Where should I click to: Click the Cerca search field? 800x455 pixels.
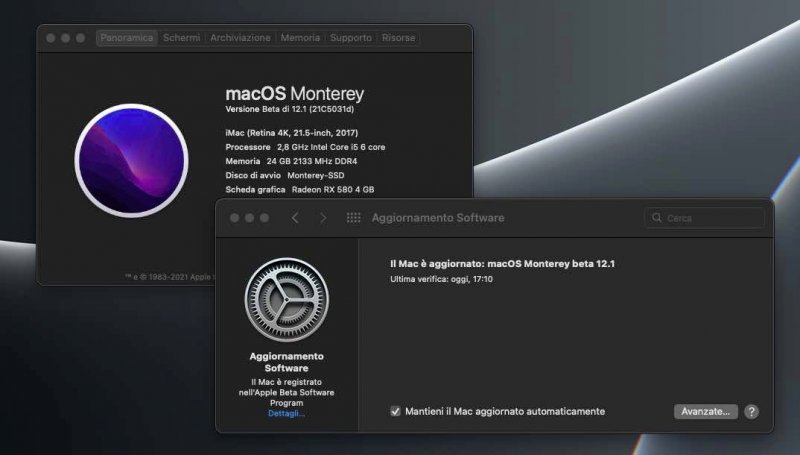coord(704,218)
